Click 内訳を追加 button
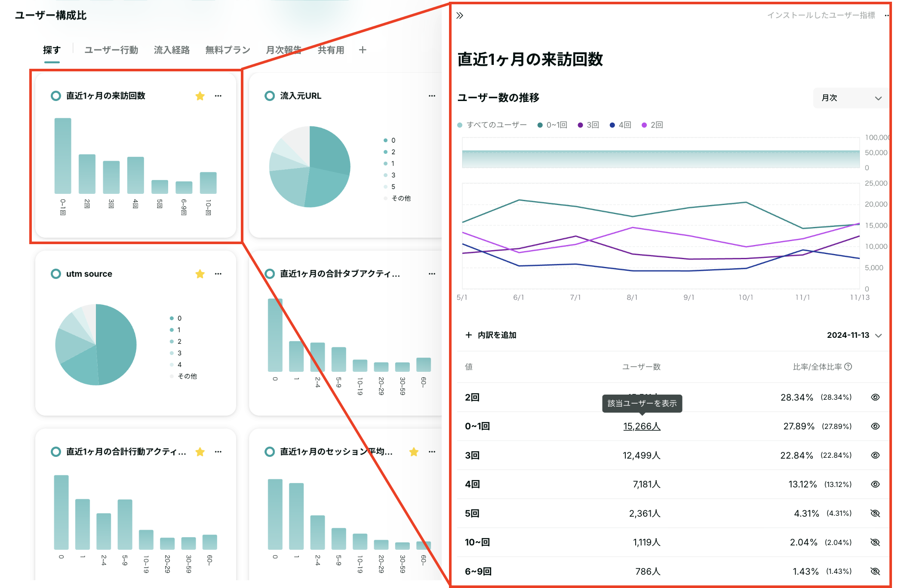 tap(491, 335)
